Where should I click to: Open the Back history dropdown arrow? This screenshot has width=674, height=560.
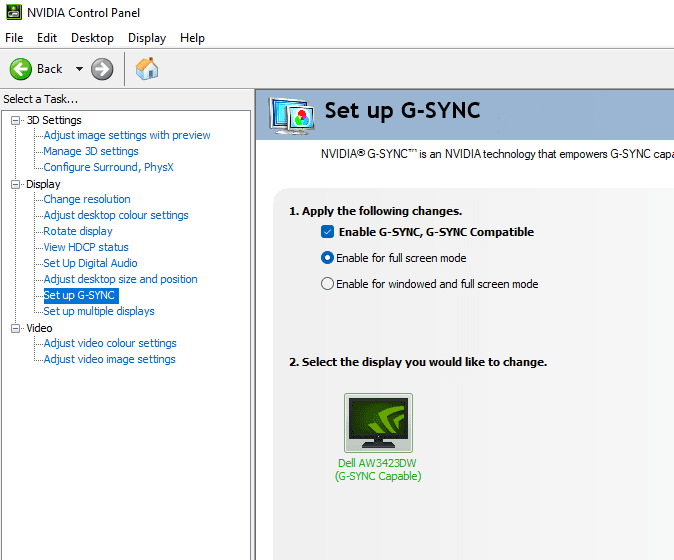pyautogui.click(x=79, y=69)
